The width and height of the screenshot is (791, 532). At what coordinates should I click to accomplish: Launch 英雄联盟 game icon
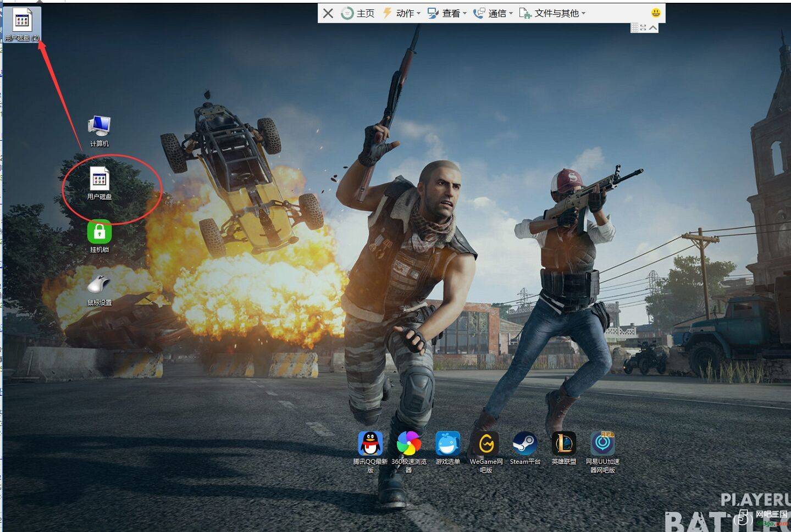tap(564, 448)
